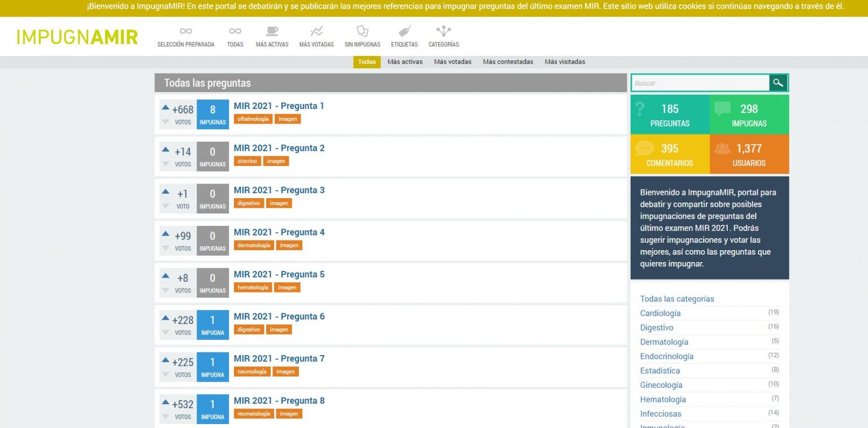Open MIR 2021 - Pregunta 6 link
The image size is (868, 428).
point(279,316)
